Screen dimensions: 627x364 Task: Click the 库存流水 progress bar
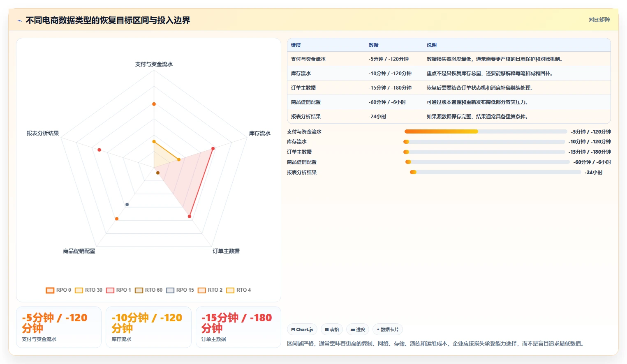(x=484, y=142)
